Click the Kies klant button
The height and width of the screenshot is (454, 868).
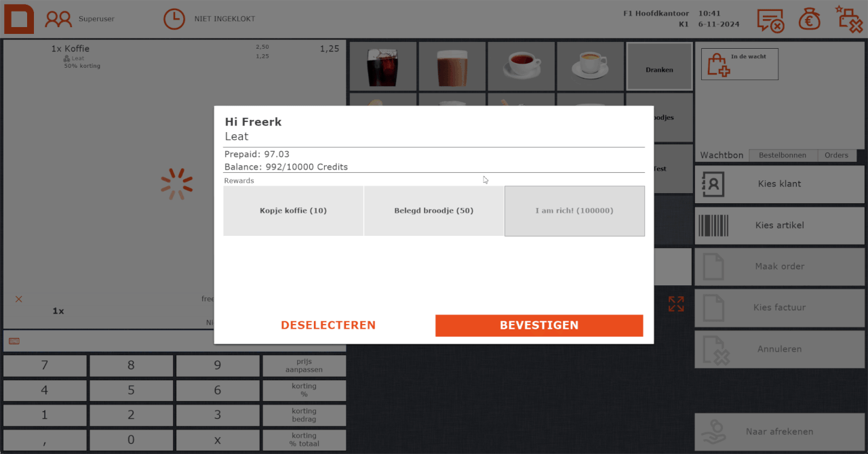779,184
